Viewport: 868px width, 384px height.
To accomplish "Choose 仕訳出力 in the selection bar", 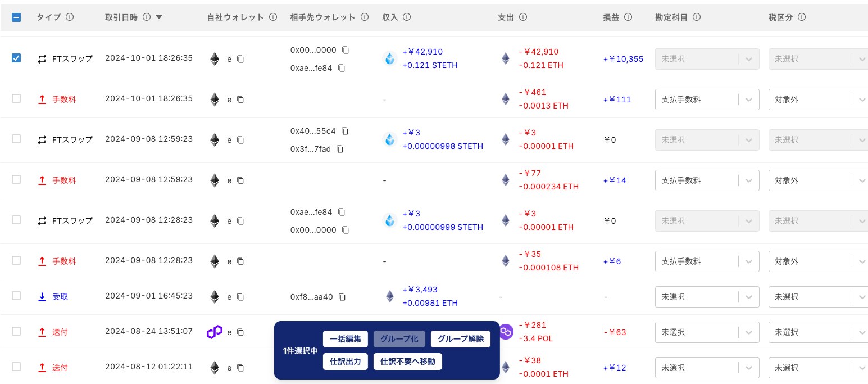I will [346, 362].
